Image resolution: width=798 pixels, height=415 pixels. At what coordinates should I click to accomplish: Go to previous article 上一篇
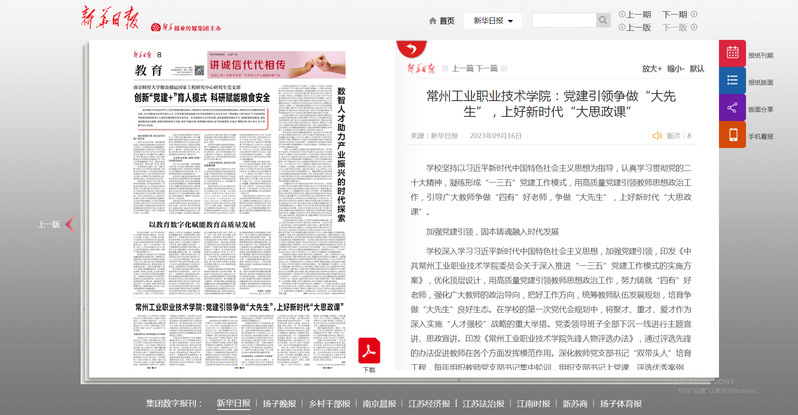click(x=462, y=69)
